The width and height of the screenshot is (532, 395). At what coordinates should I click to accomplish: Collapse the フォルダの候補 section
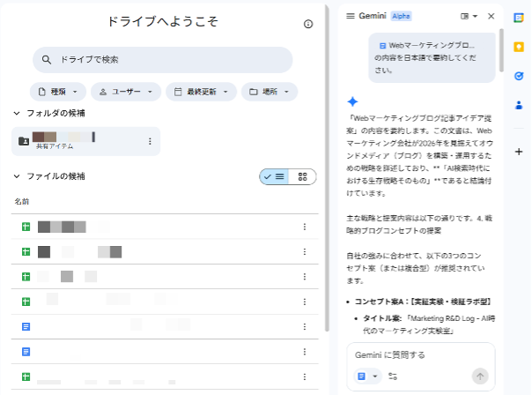click(x=17, y=113)
